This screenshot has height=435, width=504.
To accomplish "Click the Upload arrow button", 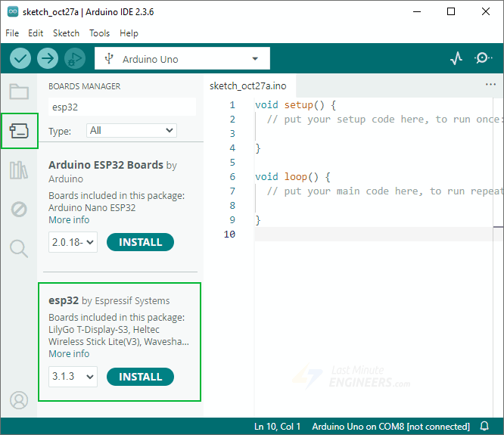I will (48, 58).
